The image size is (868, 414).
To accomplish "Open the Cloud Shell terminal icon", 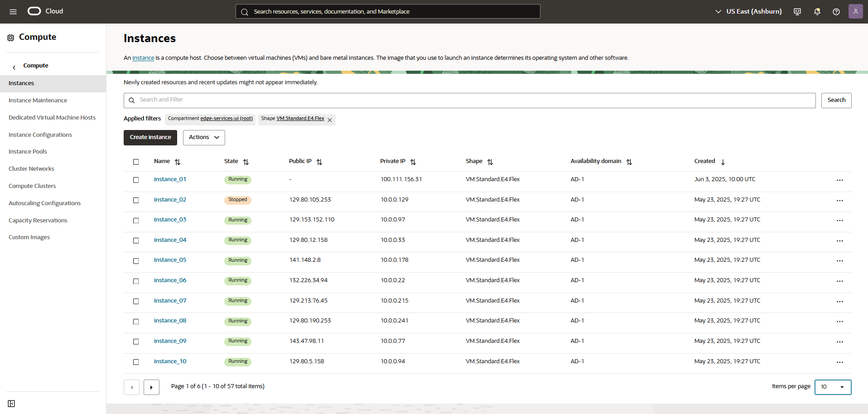I will click(x=796, y=11).
